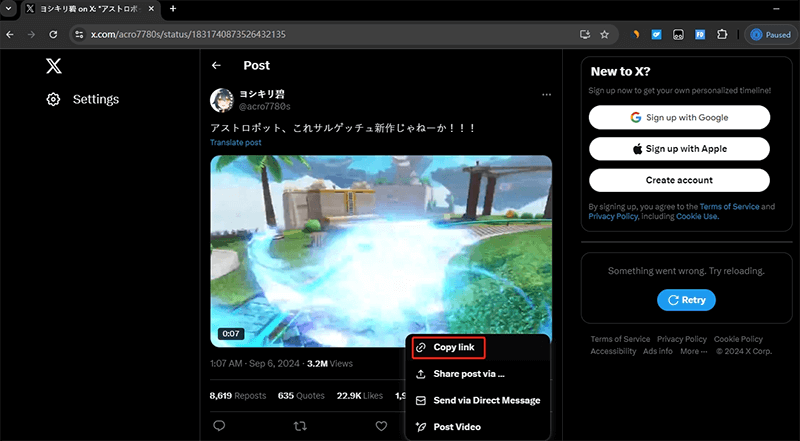Click the 635 Quotes count

pos(301,396)
